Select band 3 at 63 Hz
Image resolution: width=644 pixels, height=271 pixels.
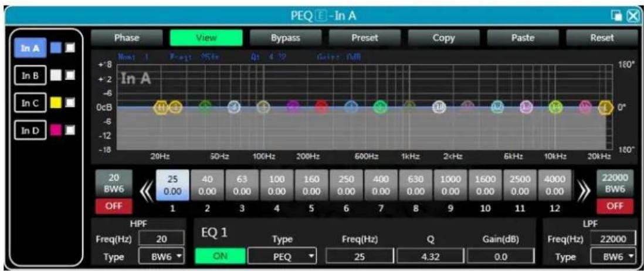pos(242,185)
